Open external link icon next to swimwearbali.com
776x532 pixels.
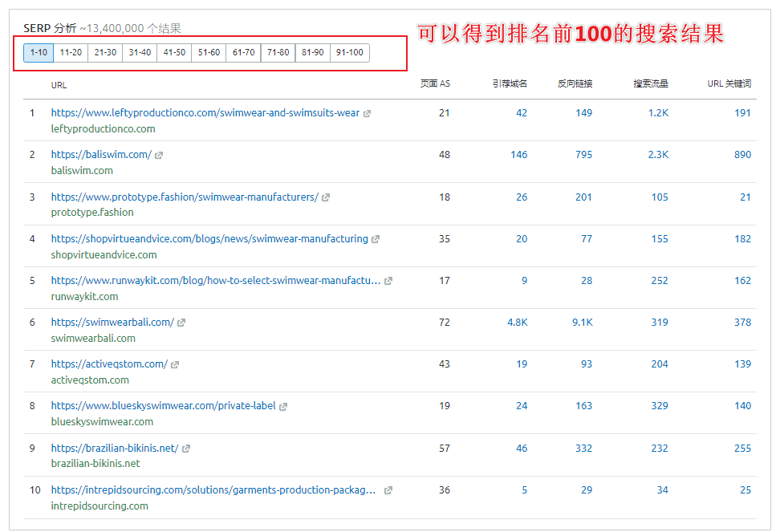[181, 323]
